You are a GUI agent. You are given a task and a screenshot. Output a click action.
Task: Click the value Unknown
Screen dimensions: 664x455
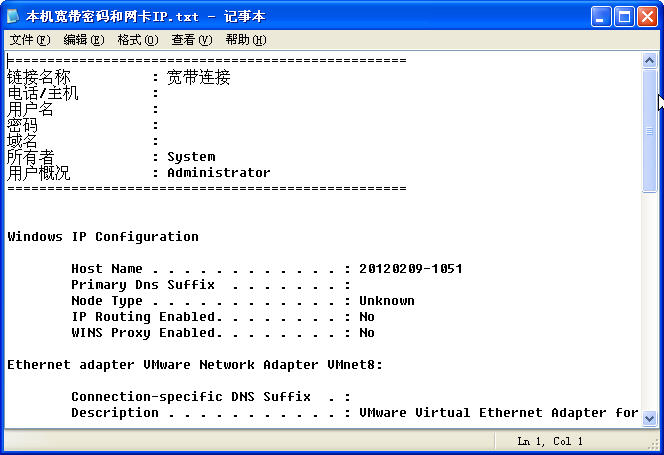tap(387, 301)
